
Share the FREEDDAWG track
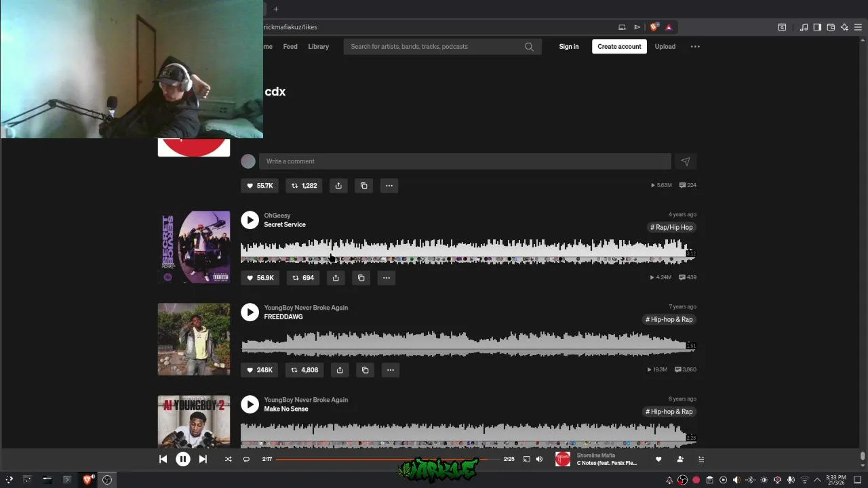340,369
